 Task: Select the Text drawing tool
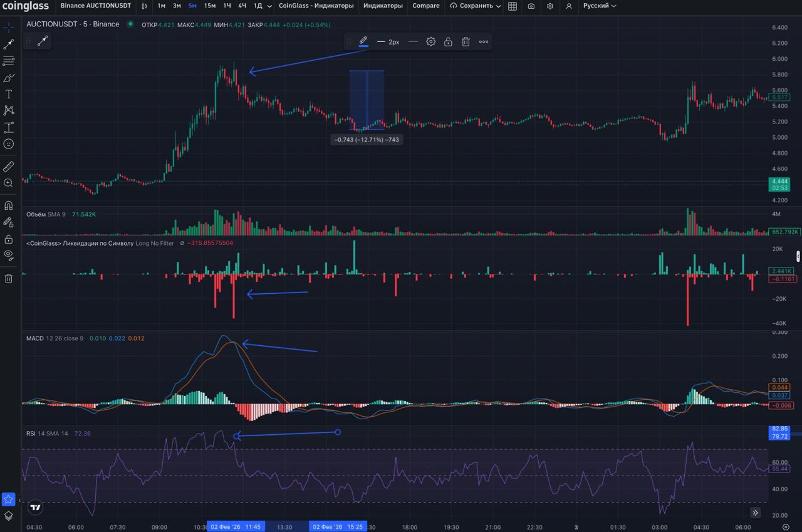(x=9, y=94)
